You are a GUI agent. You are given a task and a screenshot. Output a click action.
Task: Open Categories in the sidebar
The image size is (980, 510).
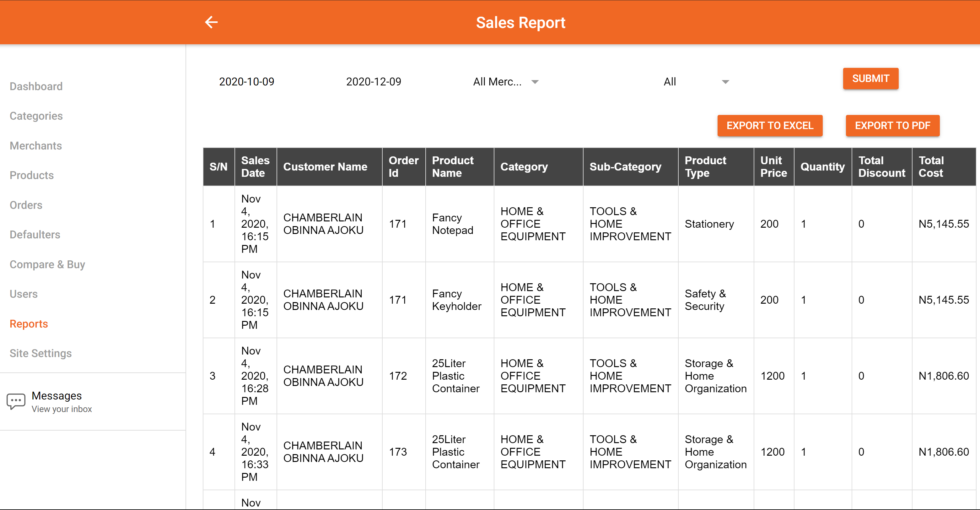click(36, 116)
